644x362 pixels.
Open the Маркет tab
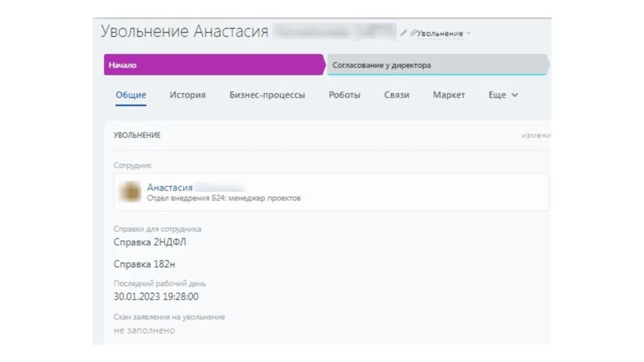point(449,95)
